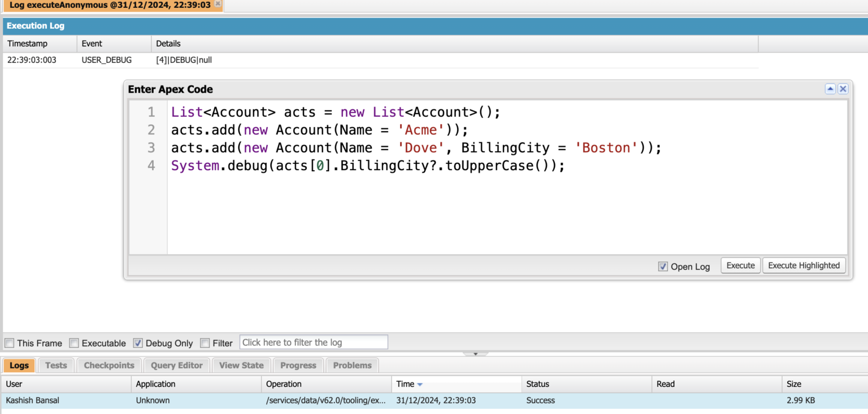Close the Enter Apex Code window
868x414 pixels.
(843, 89)
